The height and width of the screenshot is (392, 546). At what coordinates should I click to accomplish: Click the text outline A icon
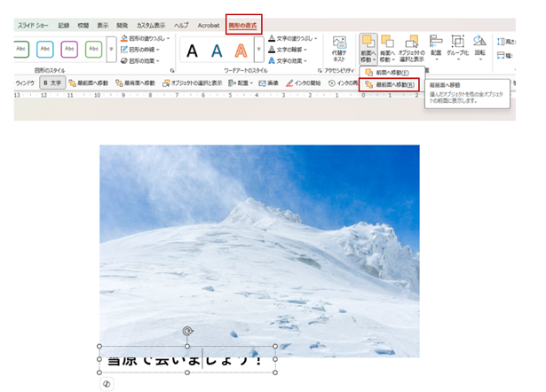pyautogui.click(x=272, y=50)
